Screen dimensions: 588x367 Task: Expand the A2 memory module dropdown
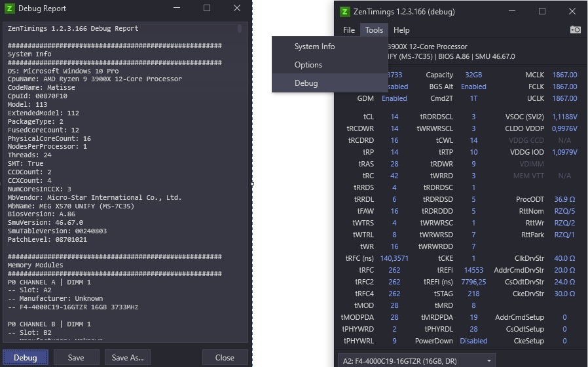(x=416, y=360)
